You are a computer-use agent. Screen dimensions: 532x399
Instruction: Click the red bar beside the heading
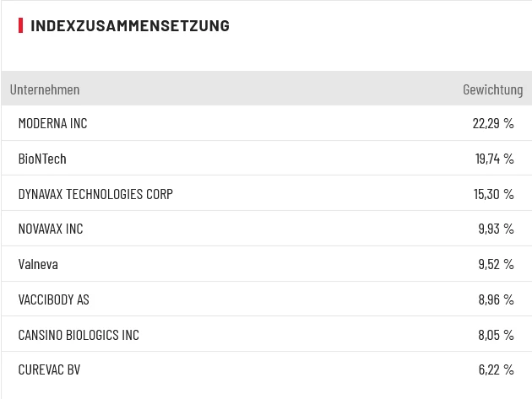click(20, 25)
